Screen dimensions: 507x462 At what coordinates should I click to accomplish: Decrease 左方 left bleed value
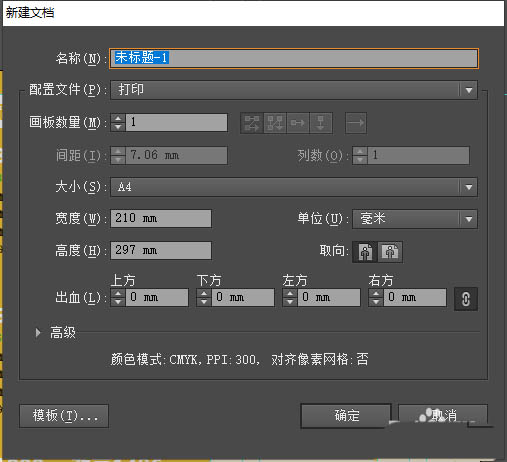click(x=290, y=302)
